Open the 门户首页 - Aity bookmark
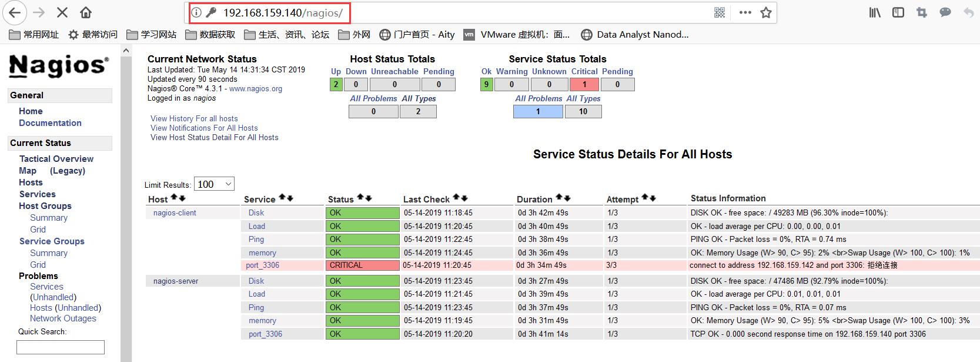 pos(417,35)
